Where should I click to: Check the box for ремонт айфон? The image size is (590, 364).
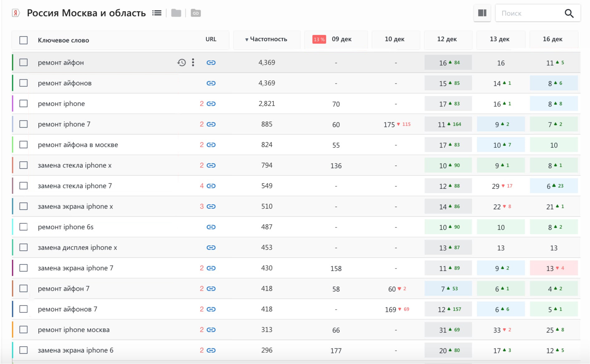pyautogui.click(x=23, y=62)
